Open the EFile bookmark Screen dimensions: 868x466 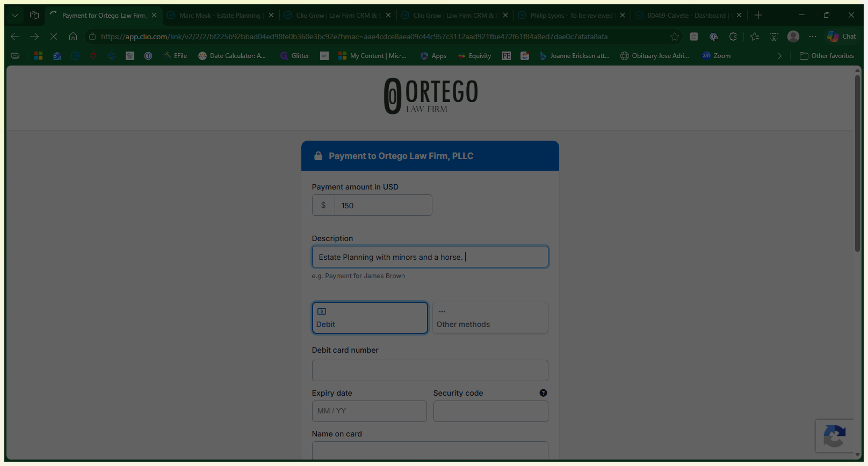click(176, 56)
